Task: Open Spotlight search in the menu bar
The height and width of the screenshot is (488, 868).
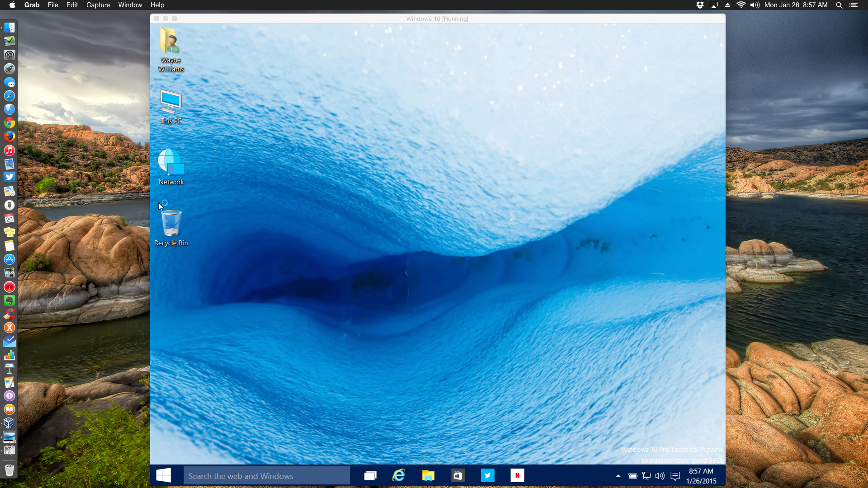Action: pos(839,5)
